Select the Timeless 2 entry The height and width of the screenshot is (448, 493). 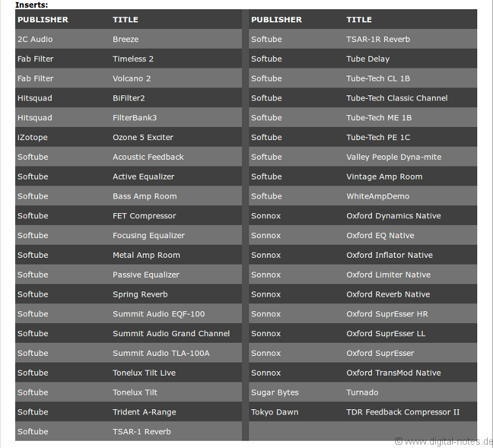[x=133, y=59]
